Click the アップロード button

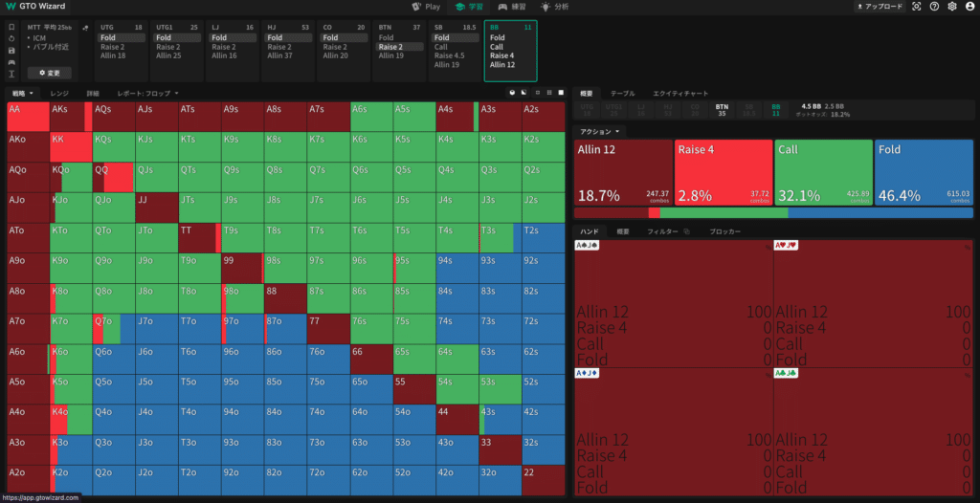click(880, 7)
